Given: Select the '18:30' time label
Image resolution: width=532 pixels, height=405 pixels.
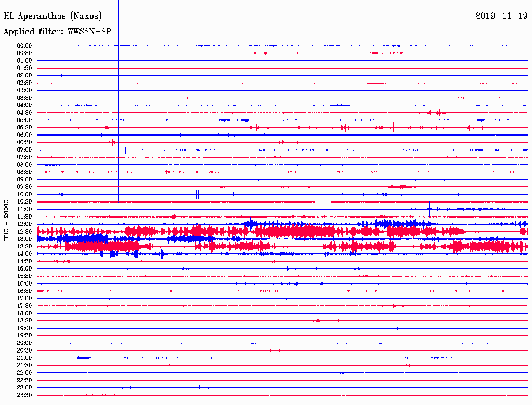Looking at the screenshot, I should [24, 321].
